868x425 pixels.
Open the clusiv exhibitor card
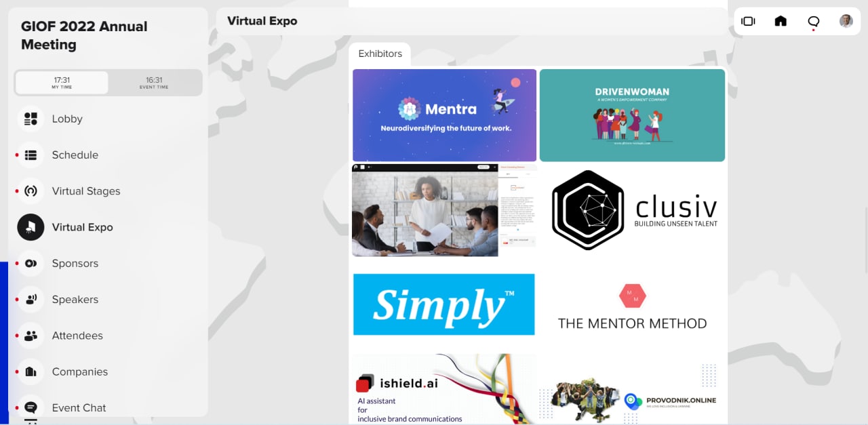coord(633,210)
